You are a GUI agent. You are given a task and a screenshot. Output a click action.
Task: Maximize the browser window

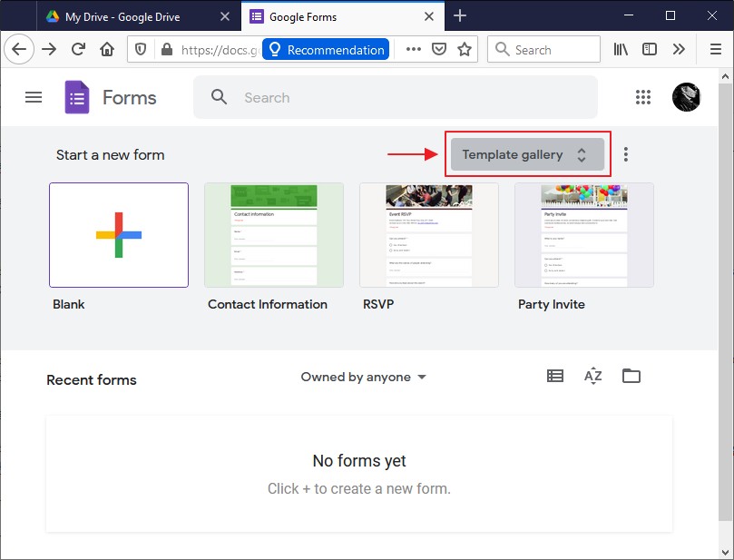[x=670, y=15]
